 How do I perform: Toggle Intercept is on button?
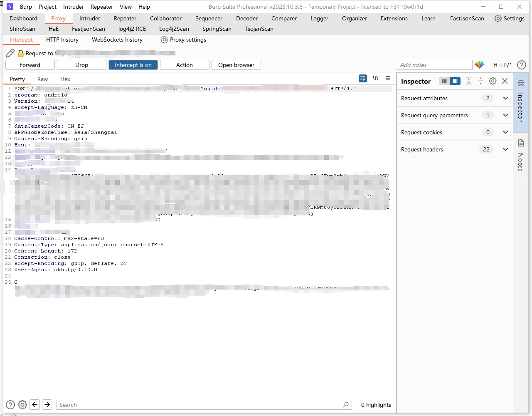pos(133,65)
